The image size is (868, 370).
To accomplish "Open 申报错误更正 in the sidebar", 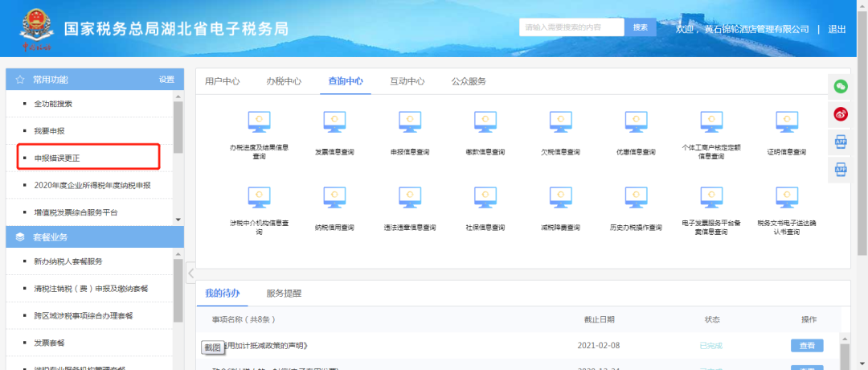I will pyautogui.click(x=57, y=158).
